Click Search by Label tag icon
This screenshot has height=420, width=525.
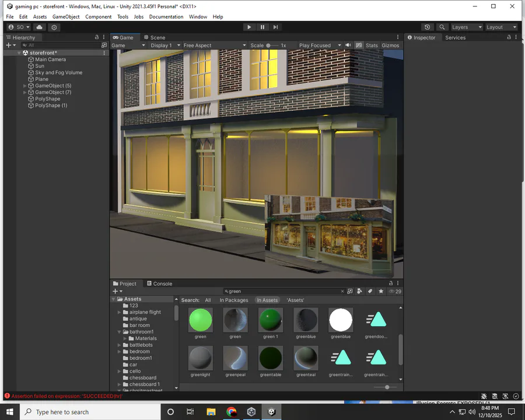[370, 292]
